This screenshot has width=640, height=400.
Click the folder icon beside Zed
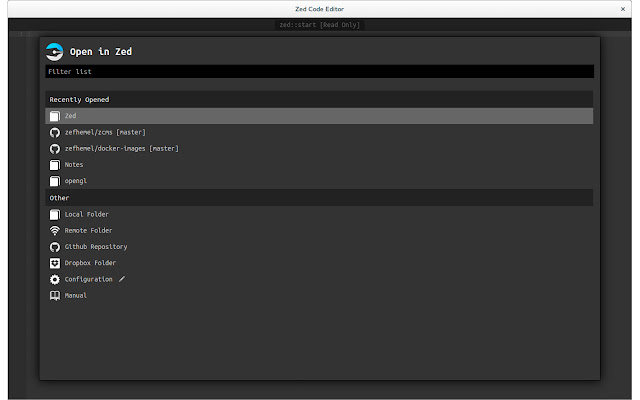pyautogui.click(x=55, y=116)
